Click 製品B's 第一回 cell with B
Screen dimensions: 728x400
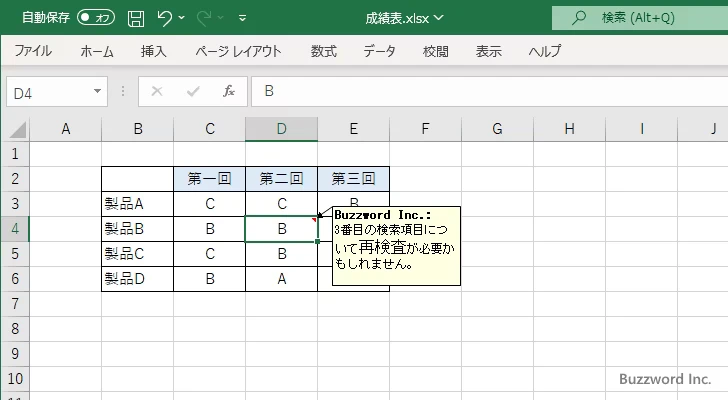(209, 229)
